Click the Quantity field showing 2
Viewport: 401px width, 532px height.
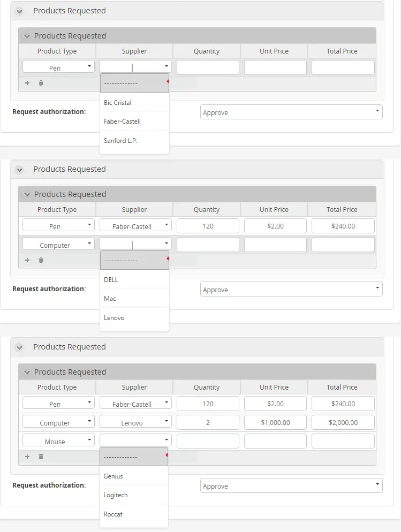point(208,422)
